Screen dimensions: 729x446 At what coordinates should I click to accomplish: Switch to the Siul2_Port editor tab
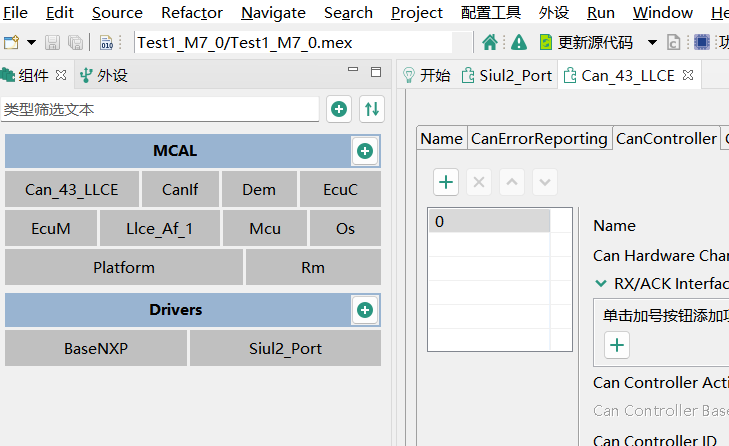tap(506, 75)
